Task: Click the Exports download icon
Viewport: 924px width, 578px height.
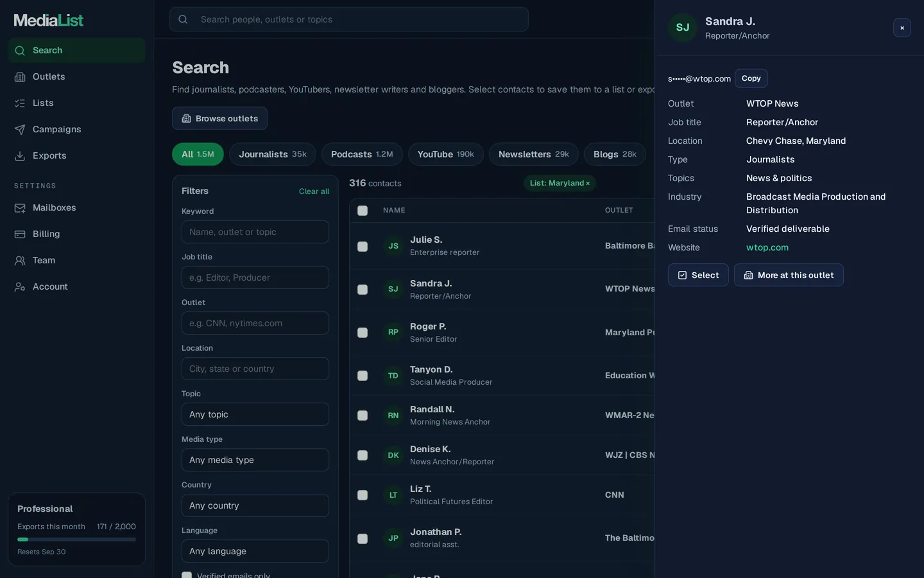Action: (20, 156)
